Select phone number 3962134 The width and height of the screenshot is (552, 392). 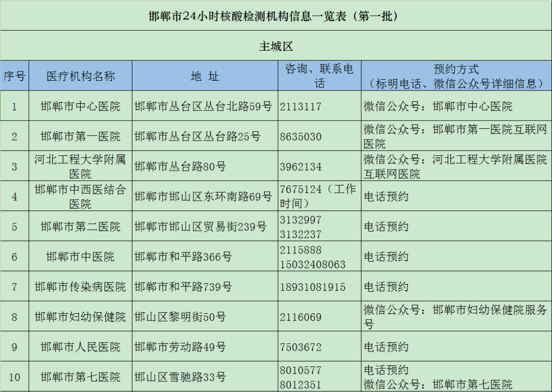[301, 167]
